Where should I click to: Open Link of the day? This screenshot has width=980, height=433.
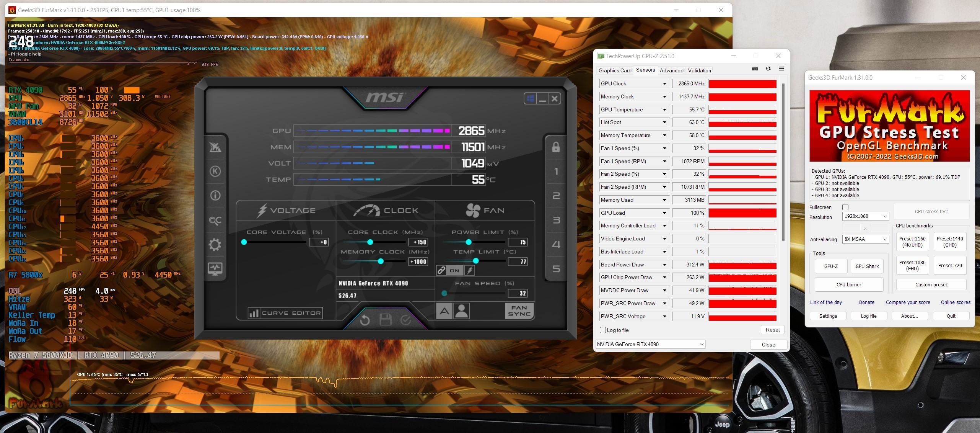tap(826, 302)
